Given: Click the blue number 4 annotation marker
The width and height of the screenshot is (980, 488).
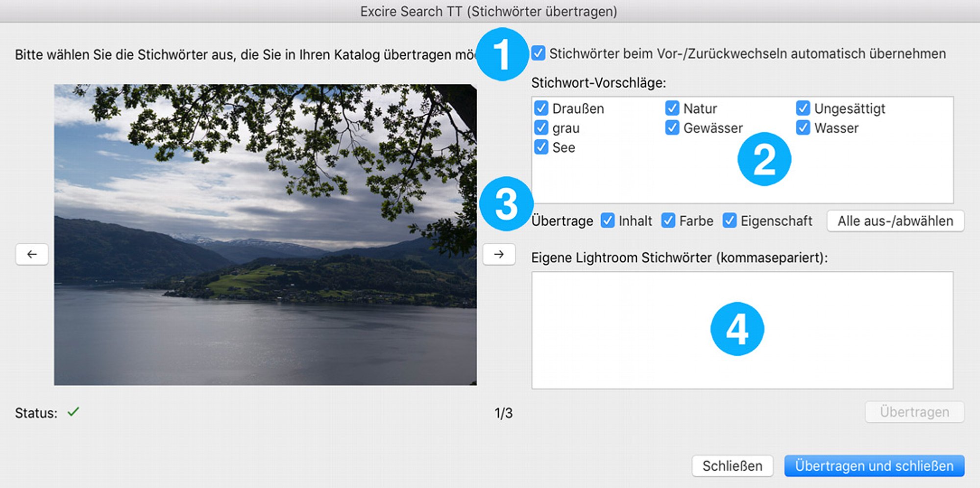Looking at the screenshot, I should tap(737, 329).
